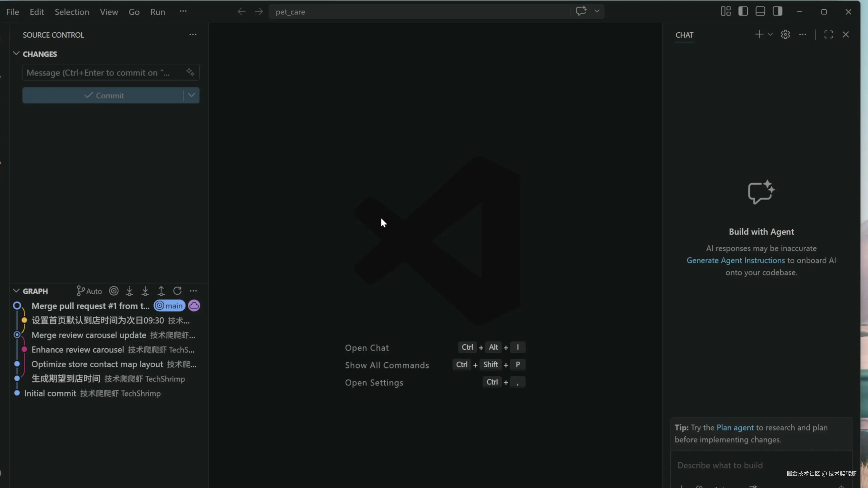
Task: Refresh the source control graph
Action: point(177,291)
